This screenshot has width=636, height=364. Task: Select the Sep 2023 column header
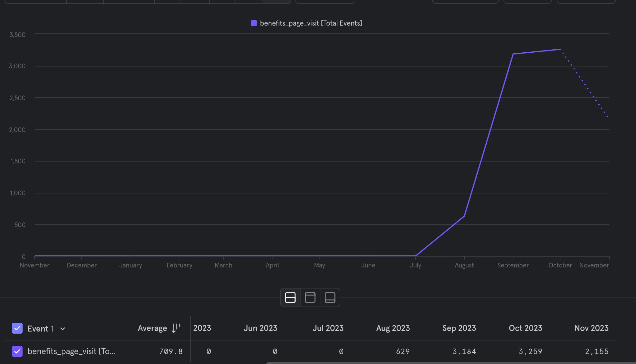pos(459,328)
